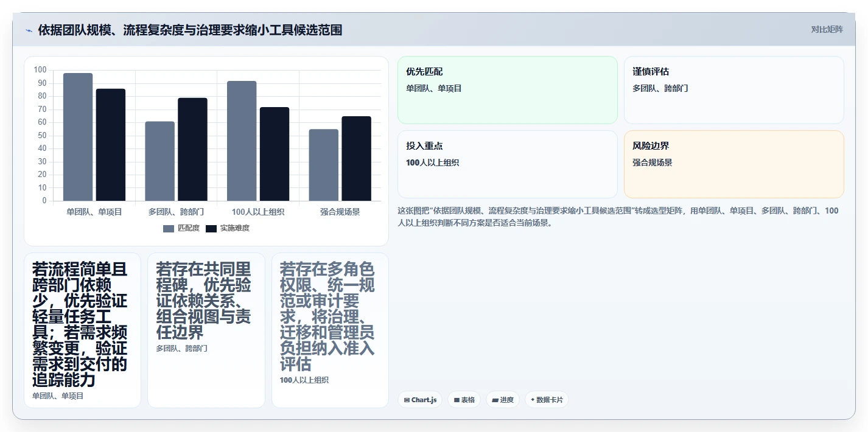Screen dimensions: 868x432
Task: Click the Chart.js tag chip
Action: point(420,400)
